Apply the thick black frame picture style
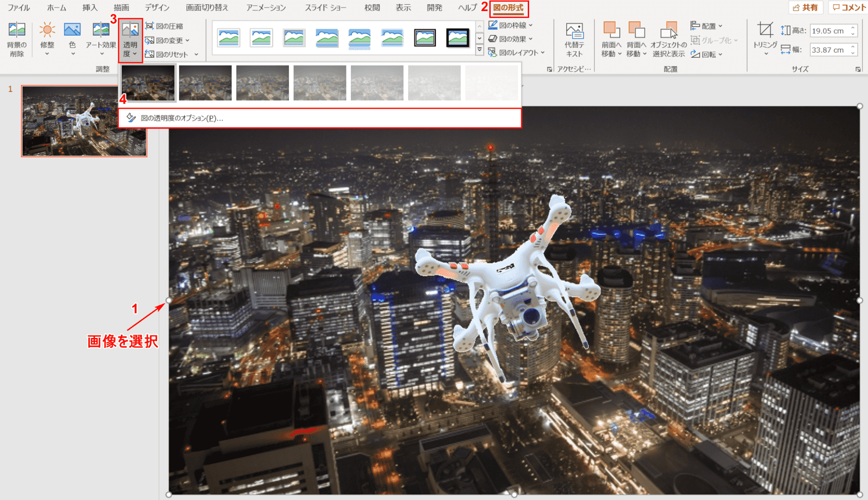 pos(458,37)
